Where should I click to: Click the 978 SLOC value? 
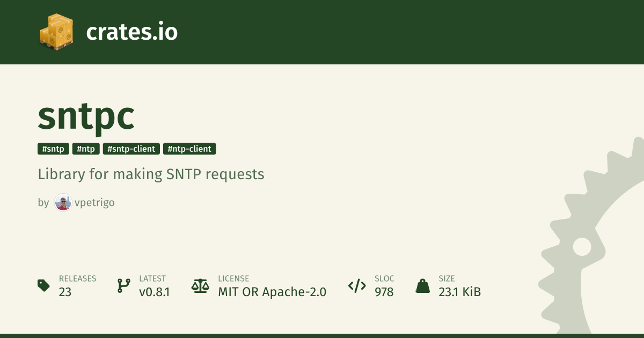point(384,292)
